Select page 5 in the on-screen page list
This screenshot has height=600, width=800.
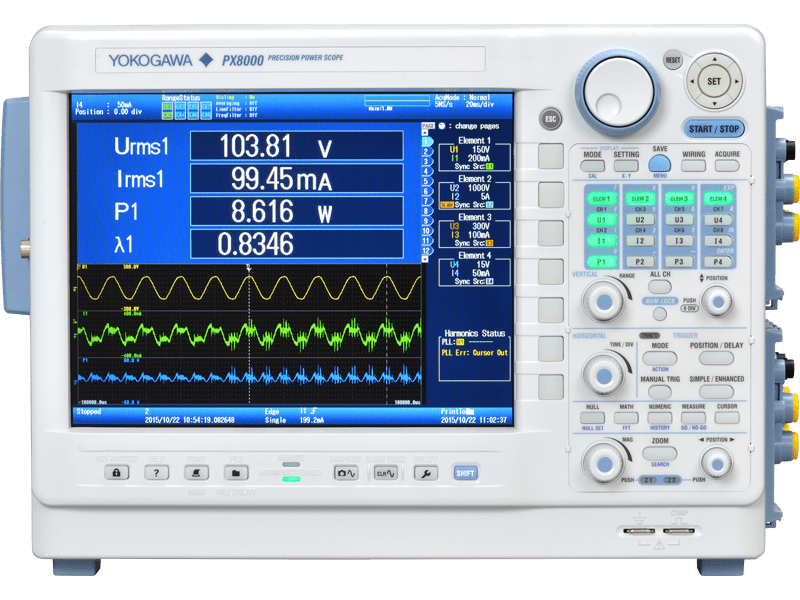coord(426,181)
